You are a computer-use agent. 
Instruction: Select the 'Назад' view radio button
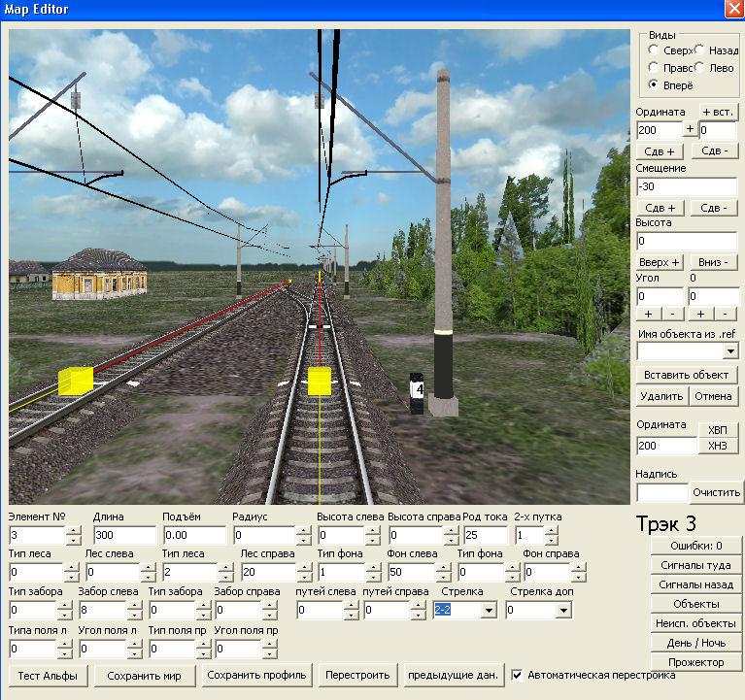(700, 50)
